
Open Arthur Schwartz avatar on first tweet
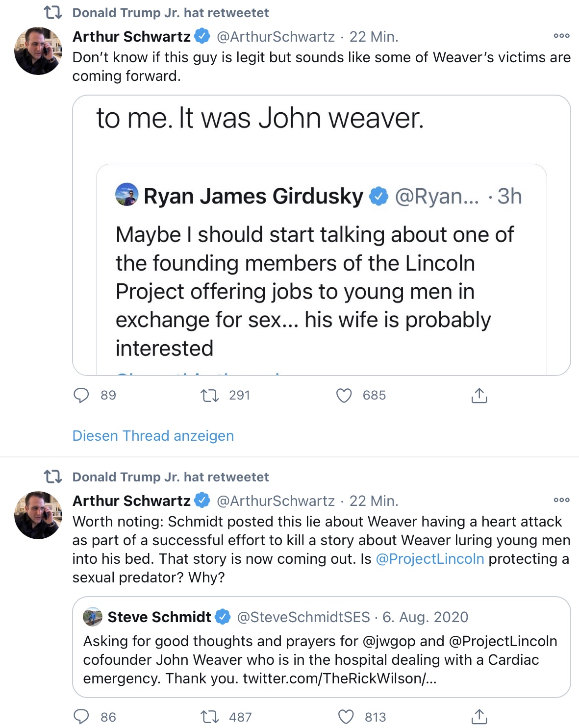[38, 51]
